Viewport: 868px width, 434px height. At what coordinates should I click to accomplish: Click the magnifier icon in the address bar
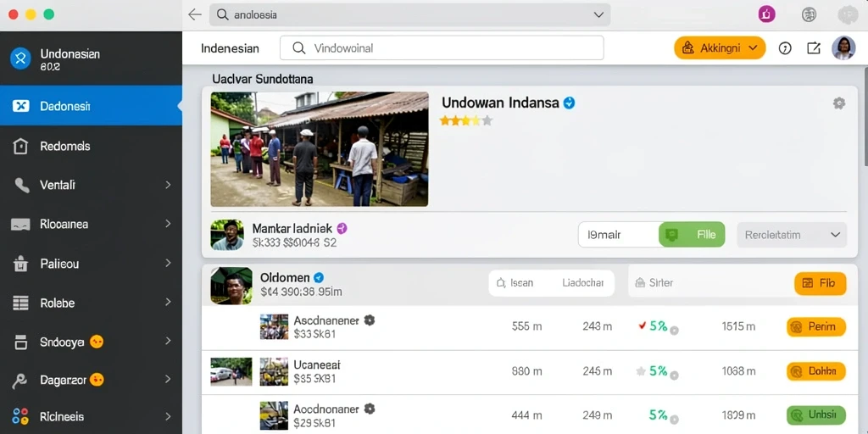223,15
